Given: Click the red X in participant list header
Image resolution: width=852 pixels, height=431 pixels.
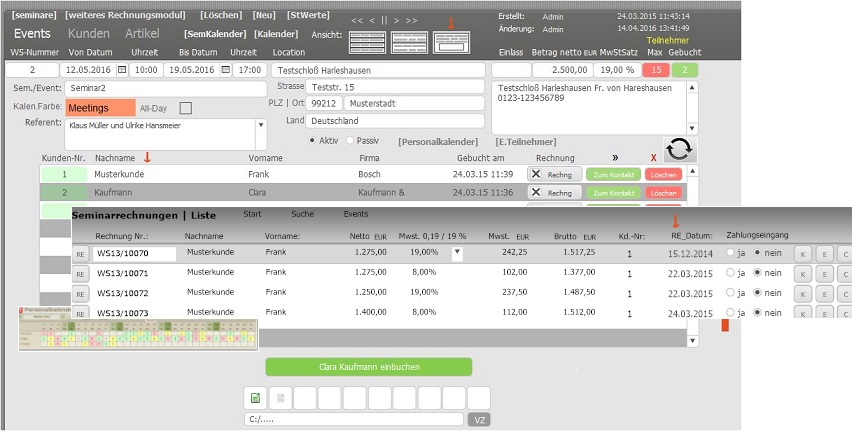Looking at the screenshot, I should [x=653, y=158].
